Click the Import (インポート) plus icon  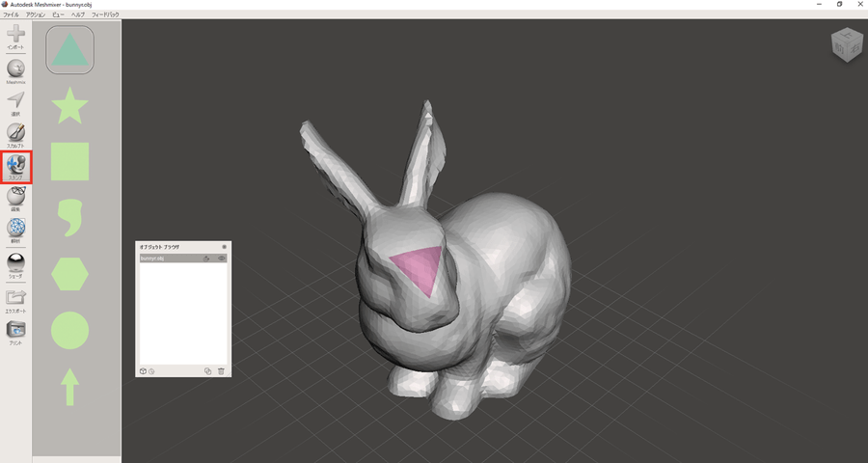pyautogui.click(x=15, y=35)
